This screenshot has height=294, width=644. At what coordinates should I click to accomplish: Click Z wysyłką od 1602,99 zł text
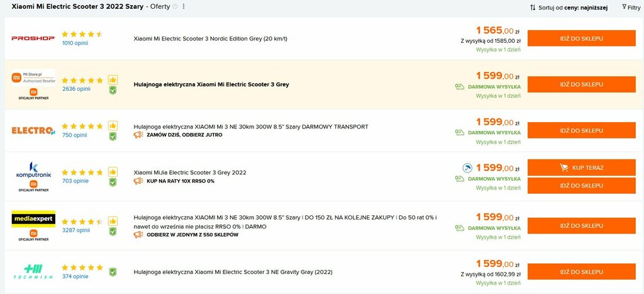(491, 274)
